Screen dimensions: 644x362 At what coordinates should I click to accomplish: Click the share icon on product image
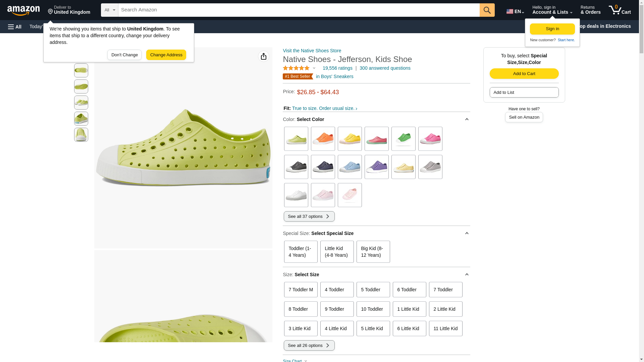[x=263, y=56]
